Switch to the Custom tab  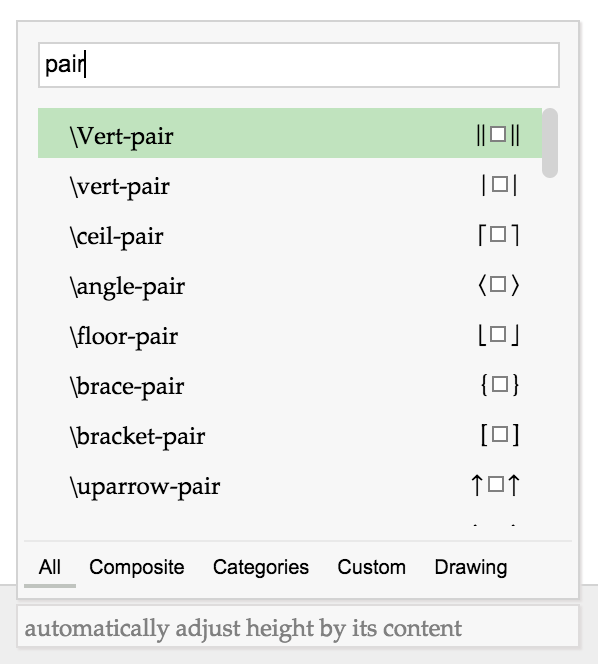pos(371,567)
